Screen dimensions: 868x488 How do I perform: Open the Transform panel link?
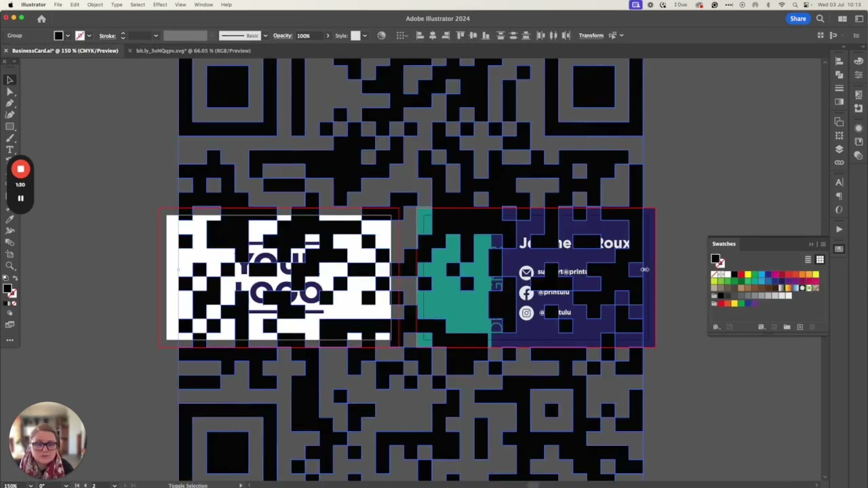pyautogui.click(x=591, y=36)
